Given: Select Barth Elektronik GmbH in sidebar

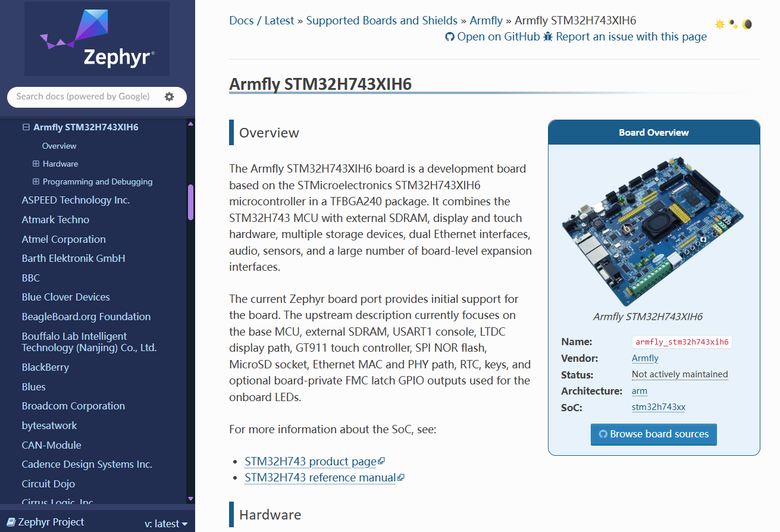Looking at the screenshot, I should point(73,258).
